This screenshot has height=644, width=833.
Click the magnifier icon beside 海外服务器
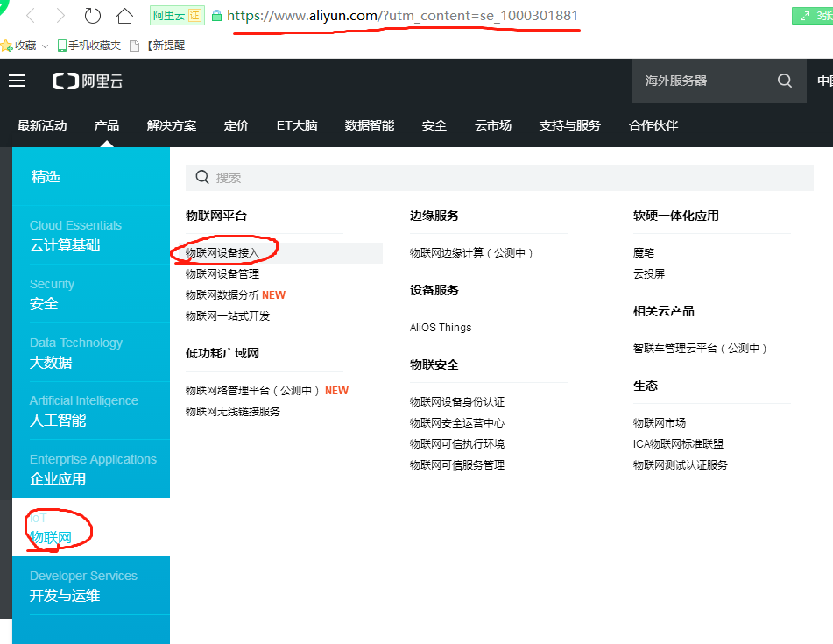[x=785, y=81]
